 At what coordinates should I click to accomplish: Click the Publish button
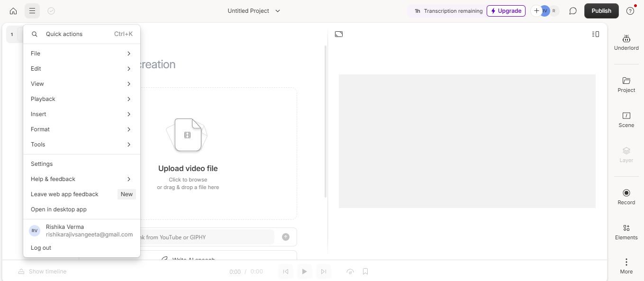coord(601,11)
